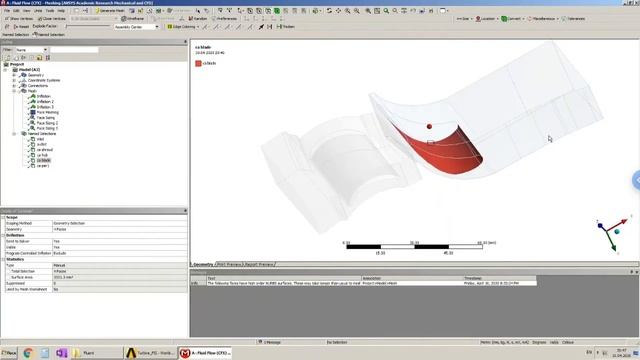Click the green magnifier icon
Viewport: 640px width, 360px height.
[386, 11]
